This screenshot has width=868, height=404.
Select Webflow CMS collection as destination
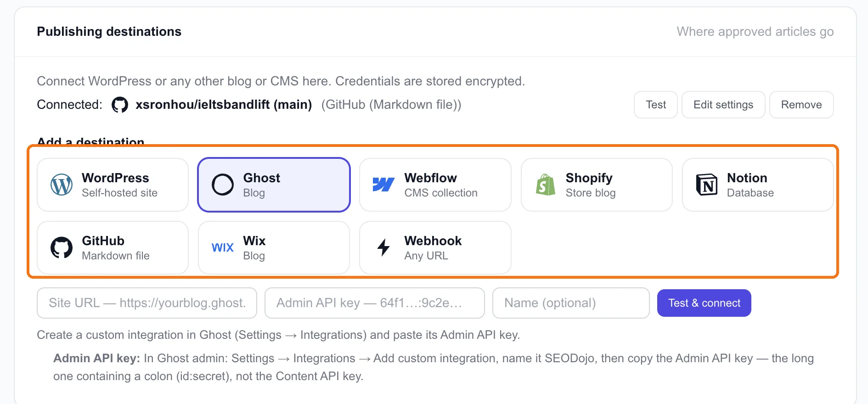[435, 185]
